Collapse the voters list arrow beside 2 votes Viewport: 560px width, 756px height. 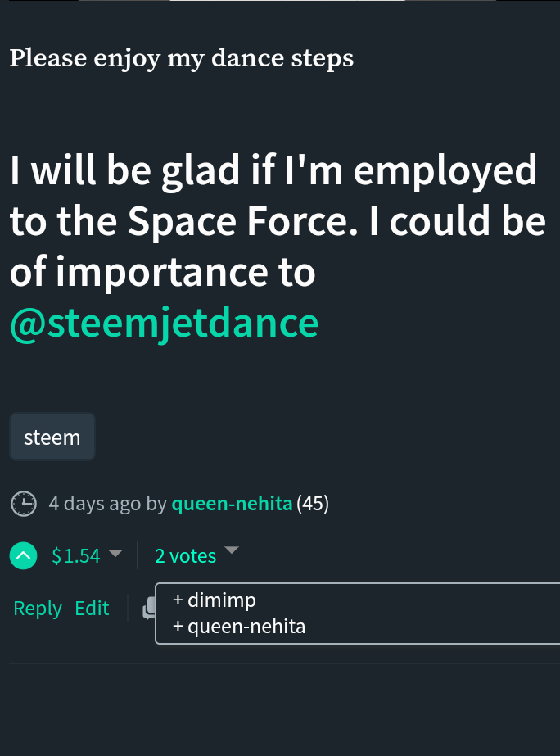233,550
